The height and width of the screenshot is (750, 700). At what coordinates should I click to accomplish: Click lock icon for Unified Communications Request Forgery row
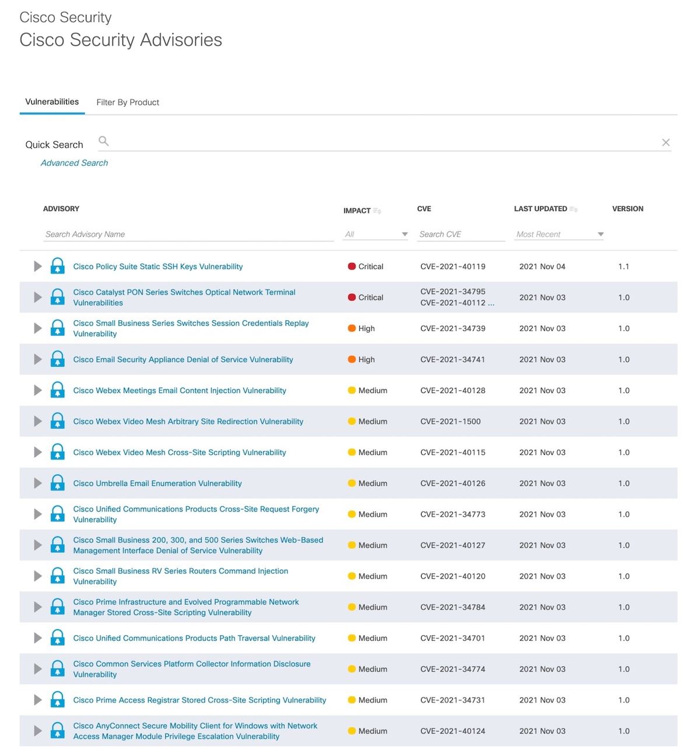click(x=57, y=514)
